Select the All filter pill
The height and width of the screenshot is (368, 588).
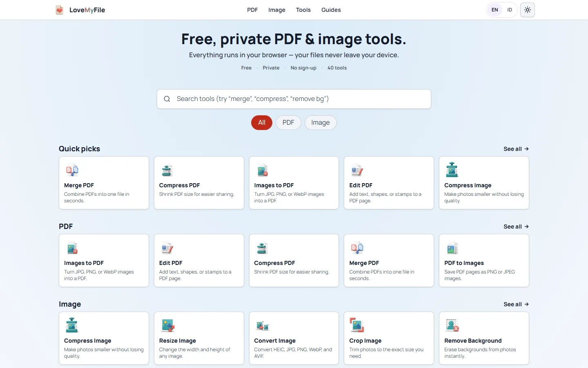(x=262, y=123)
